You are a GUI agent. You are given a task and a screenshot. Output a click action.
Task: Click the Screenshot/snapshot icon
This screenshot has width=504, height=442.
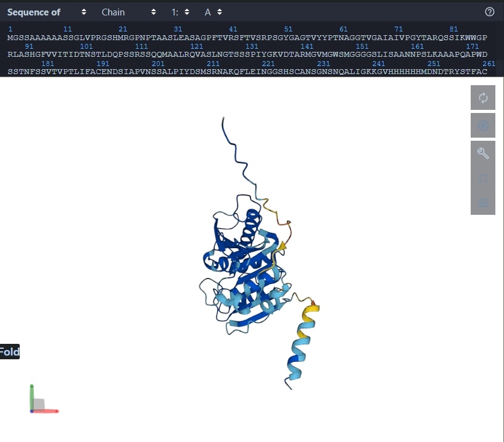(483, 125)
